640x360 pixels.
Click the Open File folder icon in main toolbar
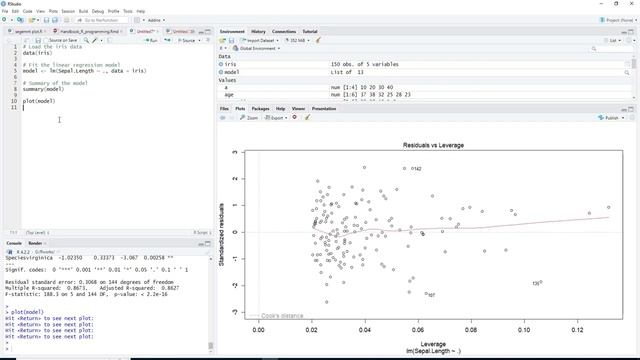coord(32,20)
